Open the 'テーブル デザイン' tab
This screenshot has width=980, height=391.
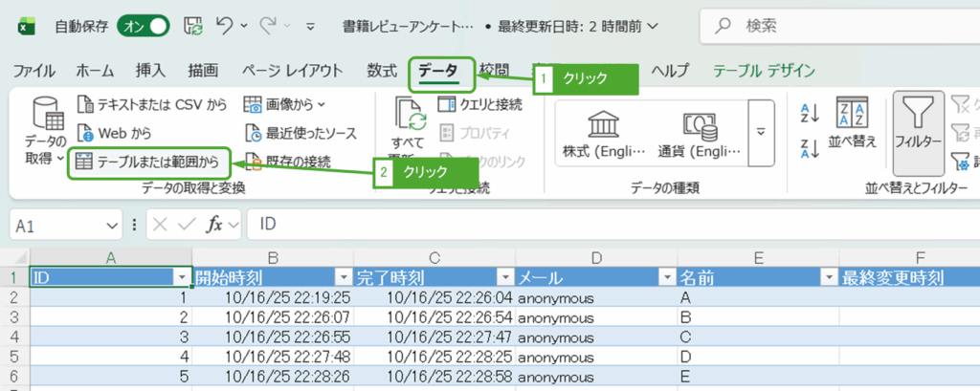click(x=764, y=71)
